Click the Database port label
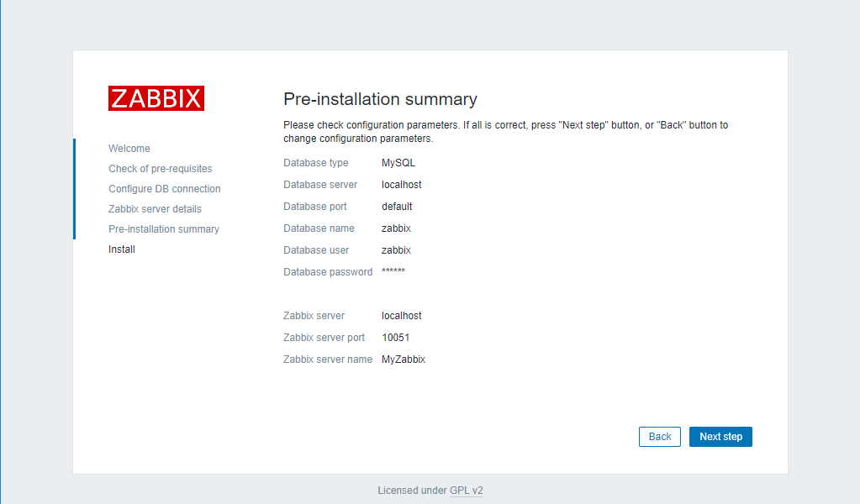The width and height of the screenshot is (860, 504). coord(315,207)
